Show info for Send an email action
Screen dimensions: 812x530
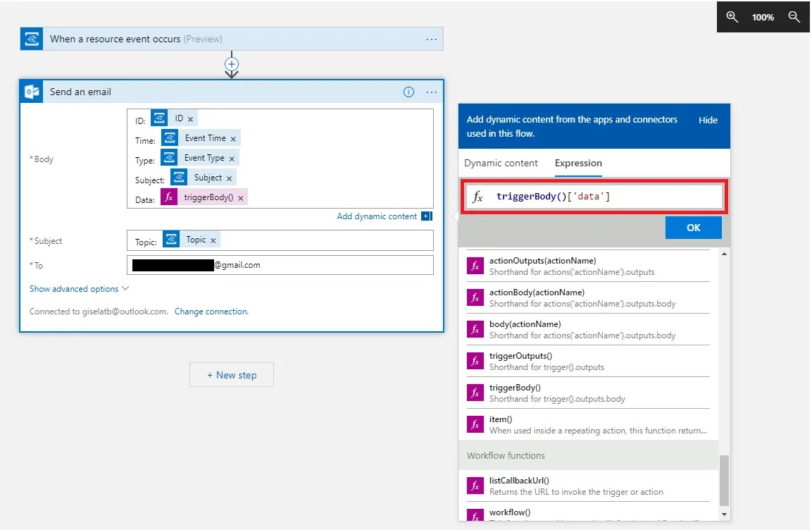click(408, 92)
